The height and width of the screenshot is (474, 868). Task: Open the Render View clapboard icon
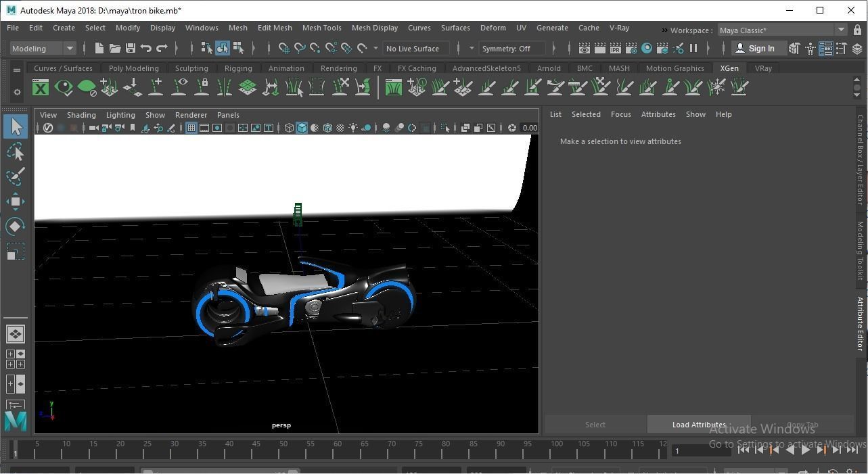point(584,48)
